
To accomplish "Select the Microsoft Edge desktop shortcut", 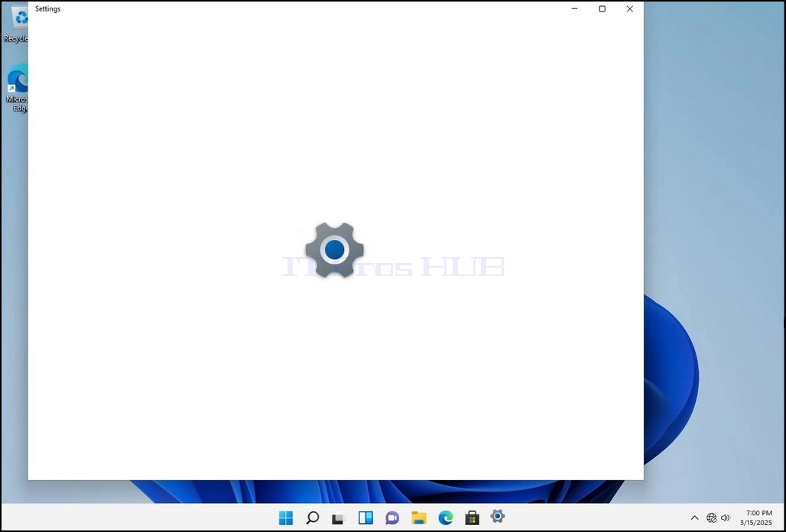I will click(17, 89).
